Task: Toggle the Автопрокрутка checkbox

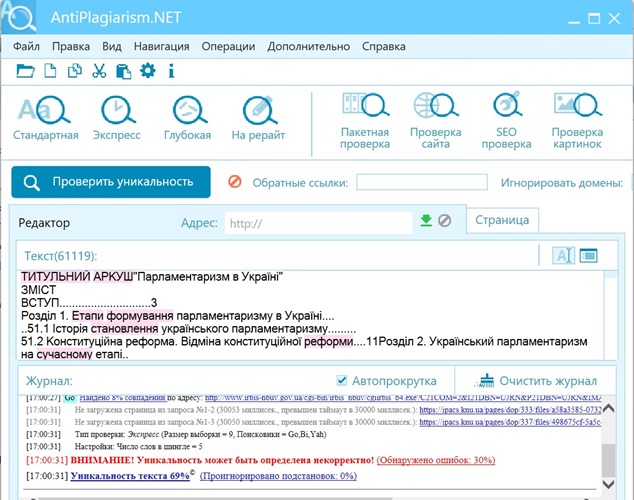Action: tap(342, 380)
